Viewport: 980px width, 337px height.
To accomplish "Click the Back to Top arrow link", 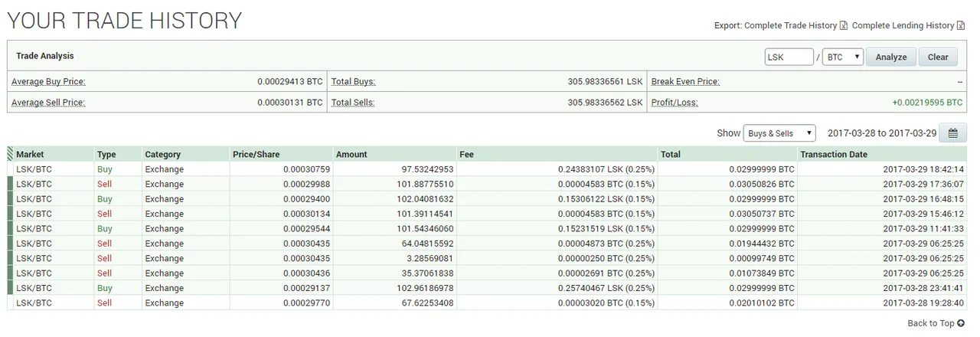I will [936, 323].
